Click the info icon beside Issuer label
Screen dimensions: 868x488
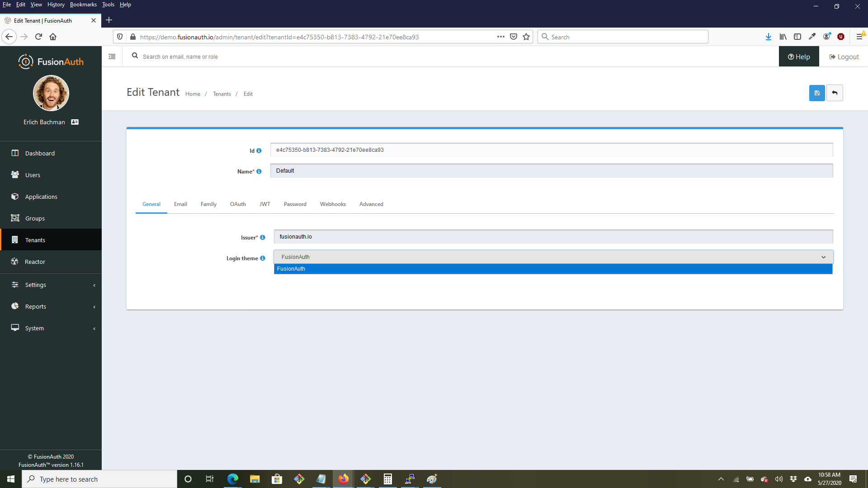click(x=263, y=238)
